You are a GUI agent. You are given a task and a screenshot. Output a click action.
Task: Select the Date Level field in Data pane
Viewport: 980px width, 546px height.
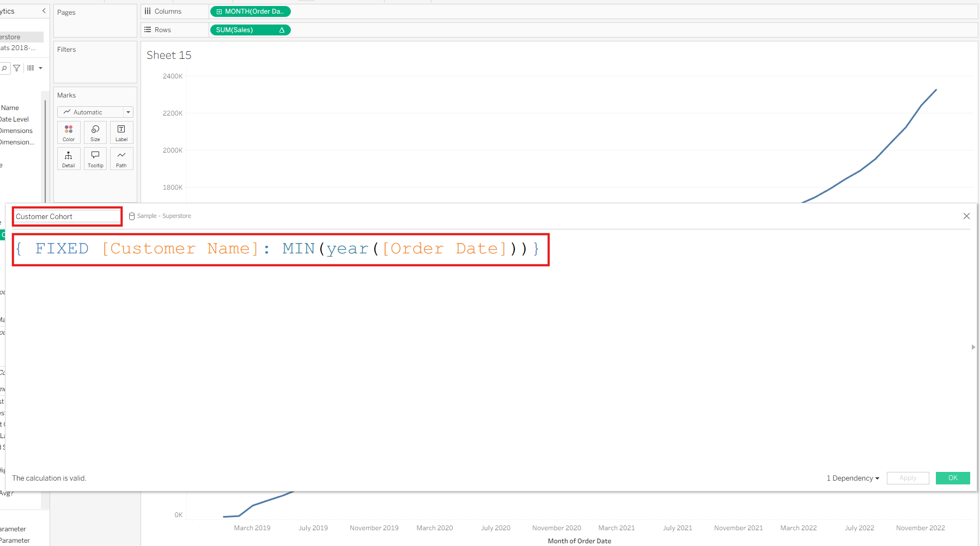(x=14, y=119)
